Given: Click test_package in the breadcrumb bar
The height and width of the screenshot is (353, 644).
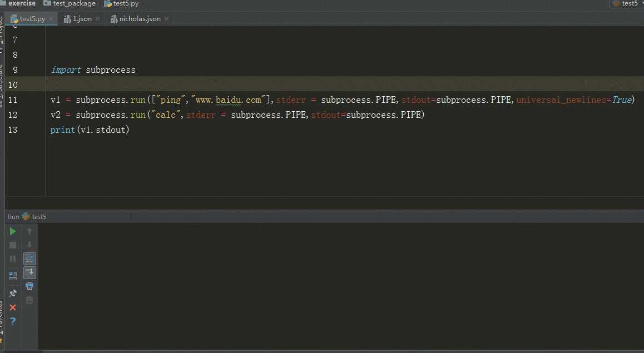Looking at the screenshot, I should tap(75, 3).
